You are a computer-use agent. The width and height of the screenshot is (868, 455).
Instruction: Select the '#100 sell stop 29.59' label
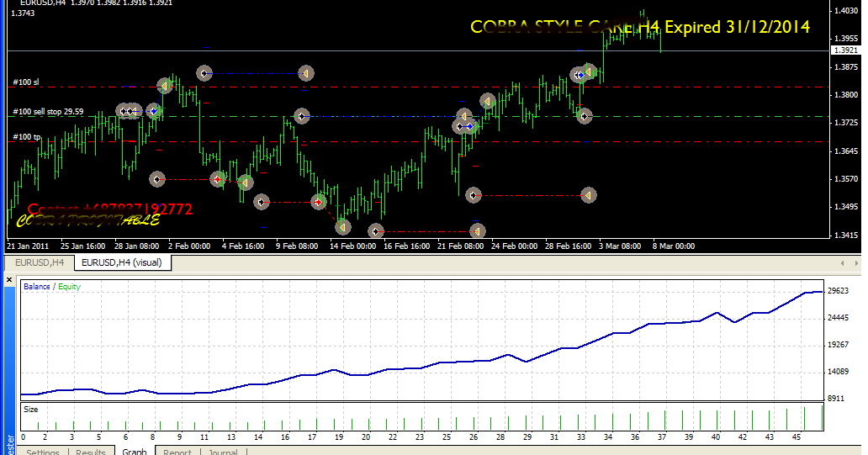coord(48,111)
